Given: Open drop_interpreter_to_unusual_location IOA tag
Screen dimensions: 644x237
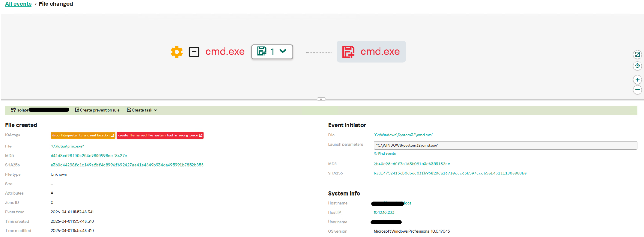Looking at the screenshot, I should click(x=83, y=135).
